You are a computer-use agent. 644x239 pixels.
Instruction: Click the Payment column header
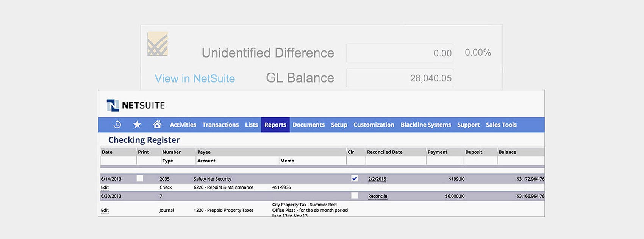438,152
